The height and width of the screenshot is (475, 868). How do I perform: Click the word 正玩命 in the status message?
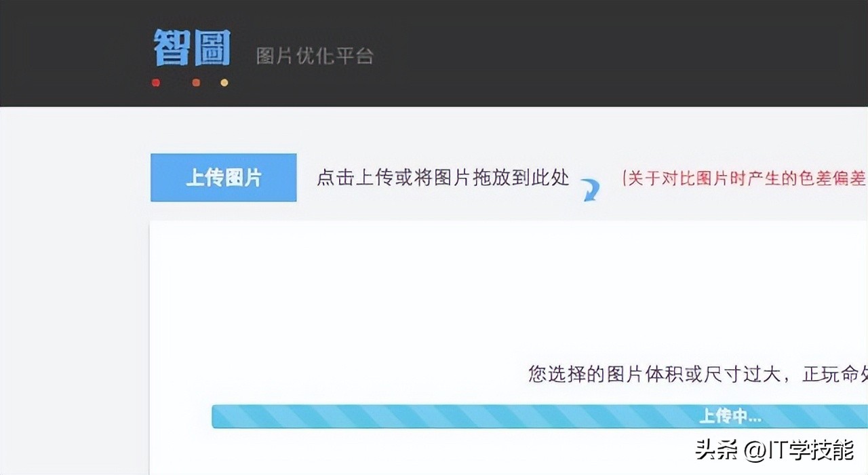click(x=831, y=374)
